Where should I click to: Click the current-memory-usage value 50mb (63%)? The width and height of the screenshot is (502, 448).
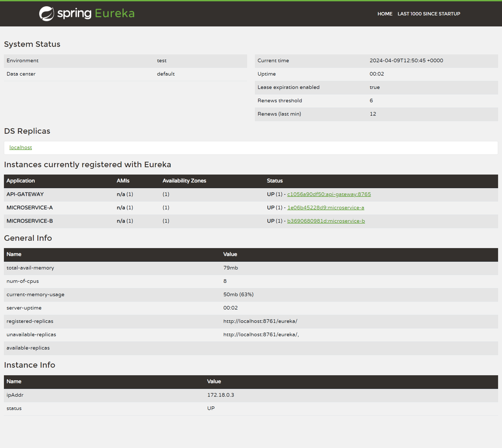(x=238, y=294)
